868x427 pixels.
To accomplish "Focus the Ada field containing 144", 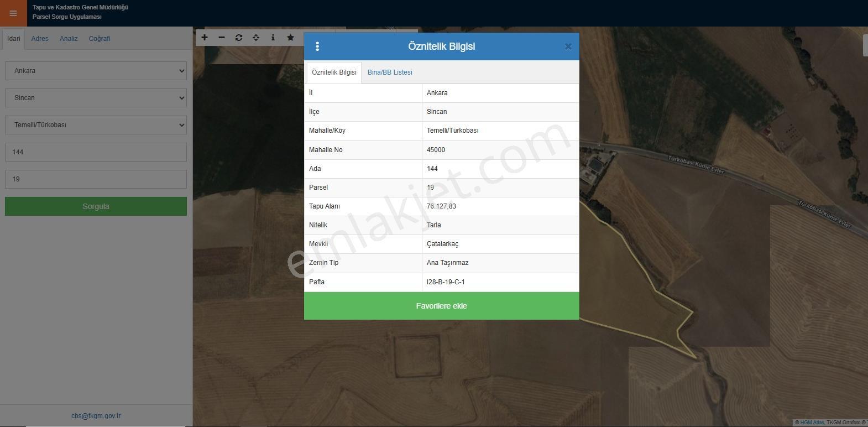I will [x=96, y=152].
